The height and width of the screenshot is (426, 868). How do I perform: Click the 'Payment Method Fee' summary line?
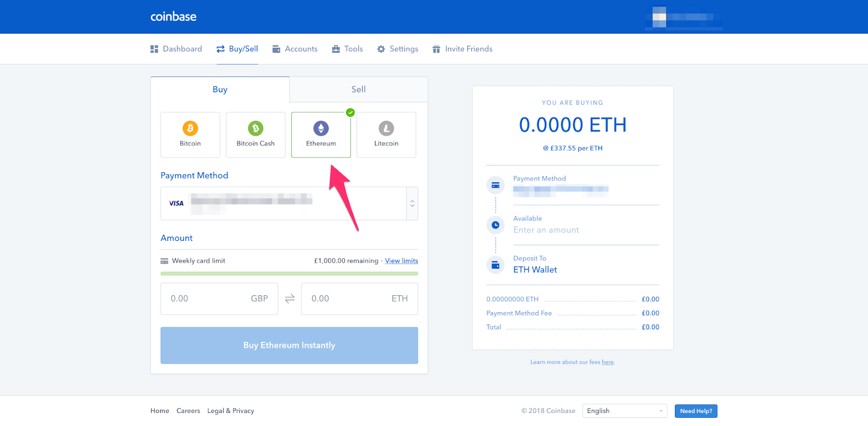pyautogui.click(x=573, y=313)
